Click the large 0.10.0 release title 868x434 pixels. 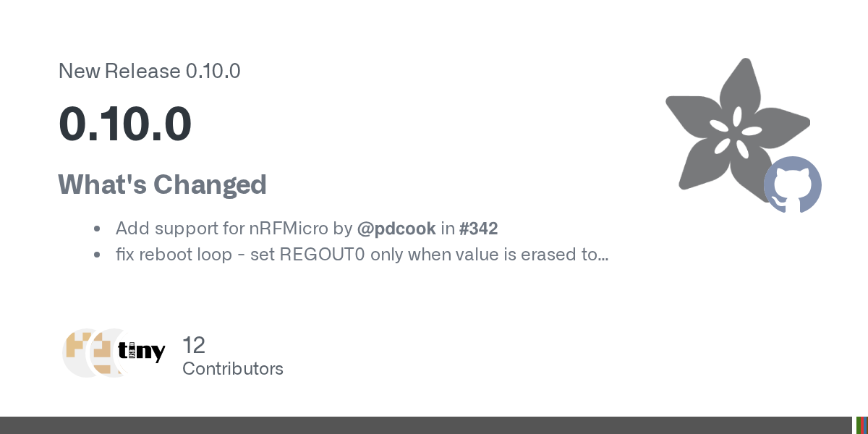click(x=125, y=123)
